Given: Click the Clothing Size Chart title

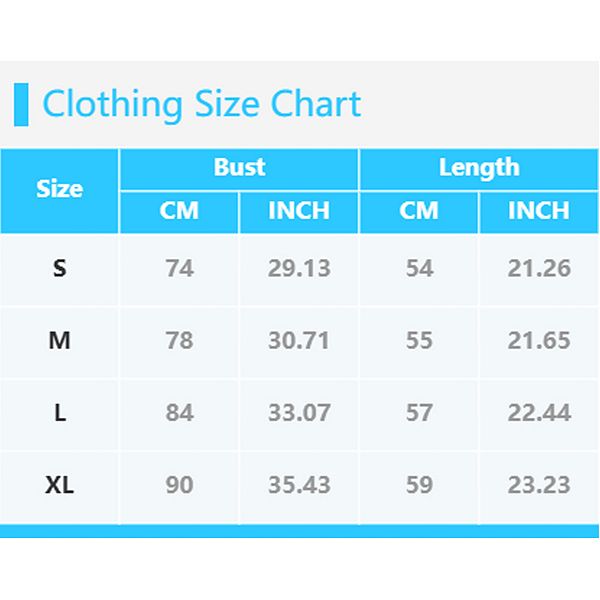Looking at the screenshot, I should [x=201, y=104].
